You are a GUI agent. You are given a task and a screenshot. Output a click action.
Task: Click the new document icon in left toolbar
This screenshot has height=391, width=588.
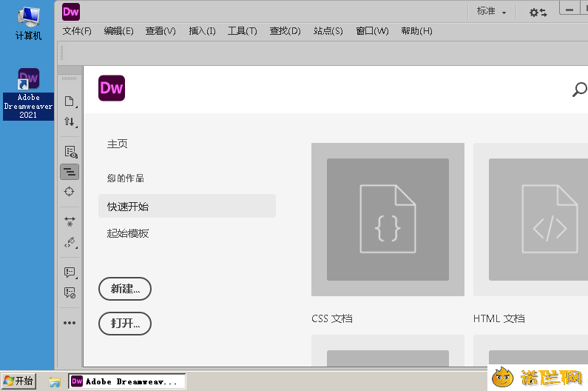(x=70, y=101)
